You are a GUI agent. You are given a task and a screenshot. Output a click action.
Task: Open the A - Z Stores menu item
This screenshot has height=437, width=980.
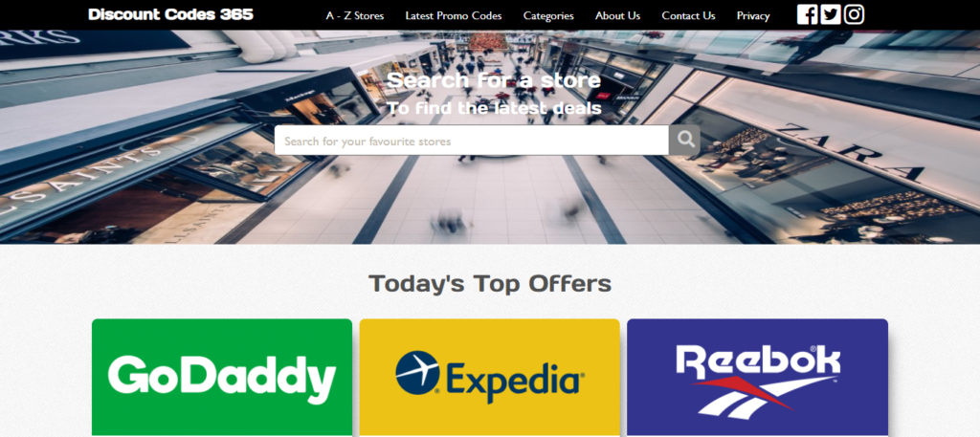point(355,15)
